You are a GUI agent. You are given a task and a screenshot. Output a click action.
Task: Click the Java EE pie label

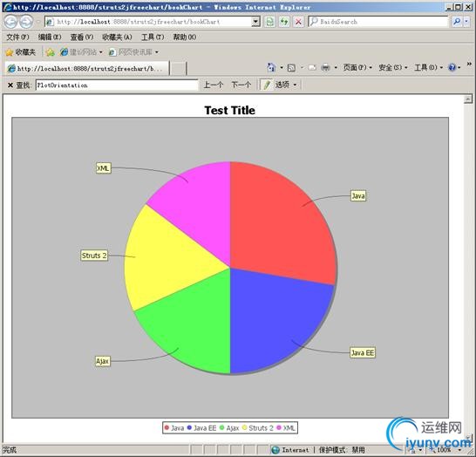click(363, 353)
